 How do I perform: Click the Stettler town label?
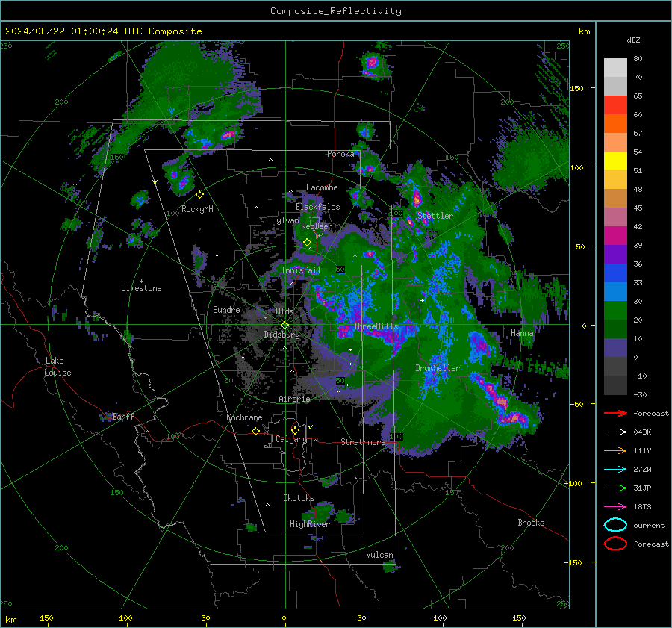coord(435,216)
